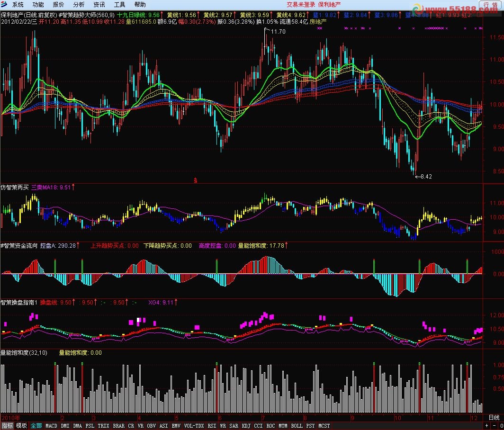Click the 下降趋势买点: 0.00 label
The height and width of the screenshot is (430, 504).
(x=168, y=245)
